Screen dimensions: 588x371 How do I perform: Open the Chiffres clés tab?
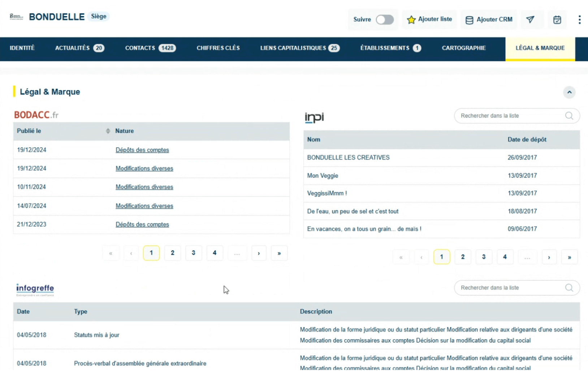[x=218, y=48]
